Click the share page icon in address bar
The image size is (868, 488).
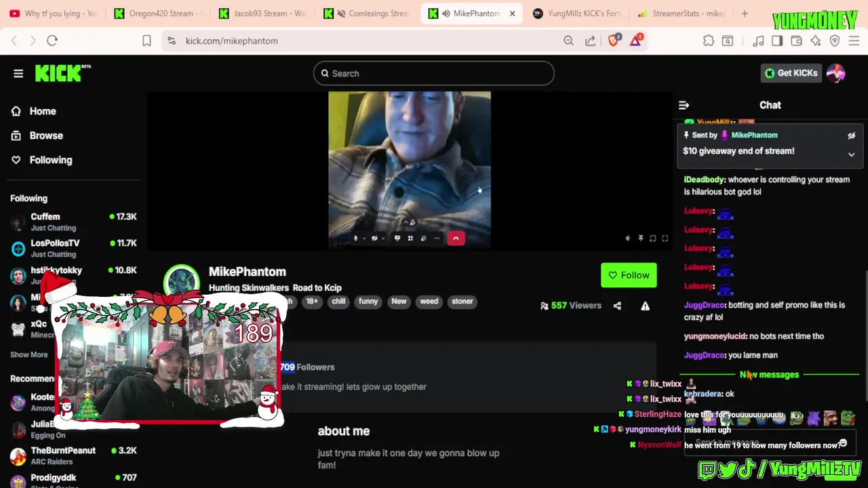pyautogui.click(x=591, y=41)
